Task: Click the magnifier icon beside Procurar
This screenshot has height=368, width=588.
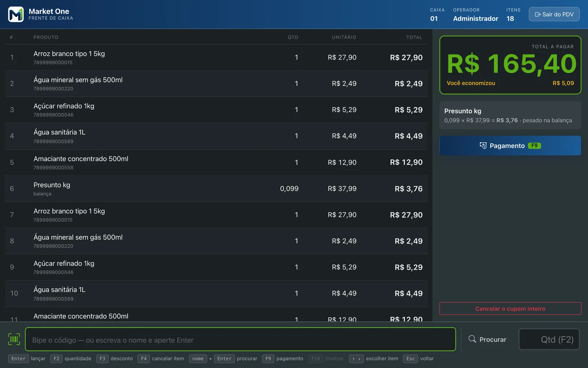Action: 472,339
